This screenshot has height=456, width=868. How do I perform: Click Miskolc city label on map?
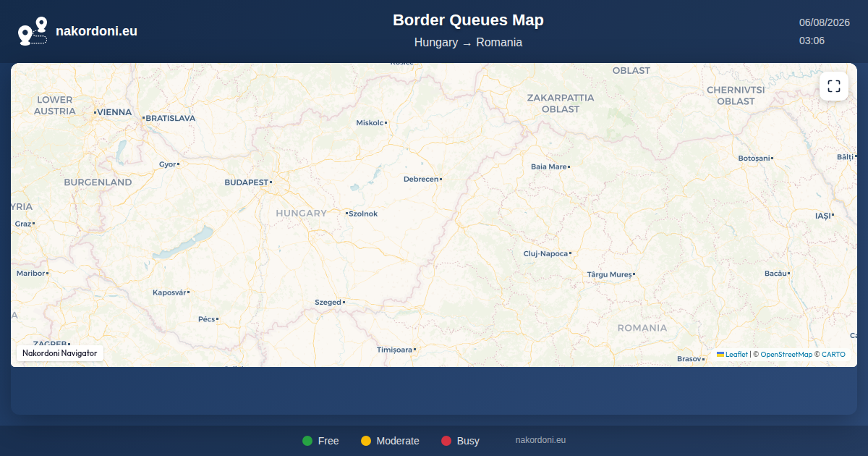click(372, 123)
